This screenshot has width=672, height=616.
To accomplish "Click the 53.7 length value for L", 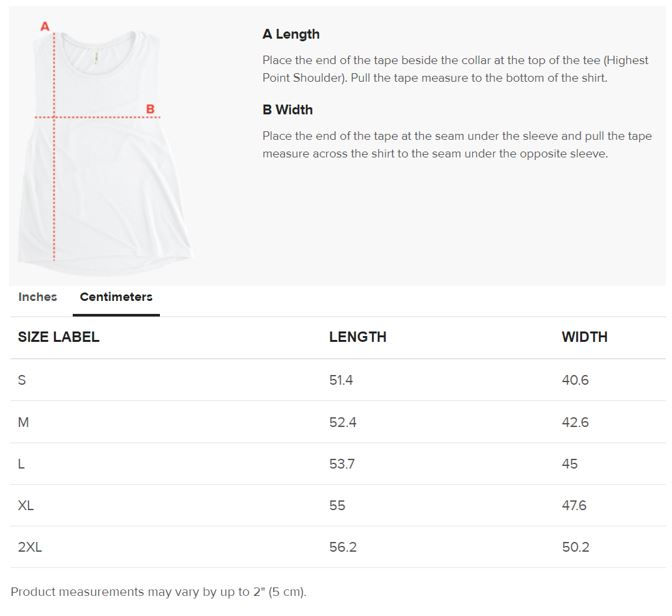I will click(342, 464).
